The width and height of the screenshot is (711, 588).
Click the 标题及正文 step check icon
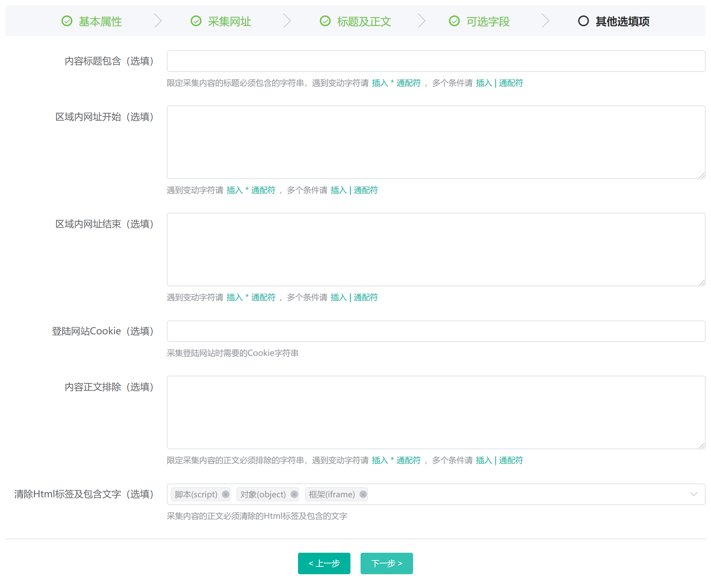click(x=325, y=21)
